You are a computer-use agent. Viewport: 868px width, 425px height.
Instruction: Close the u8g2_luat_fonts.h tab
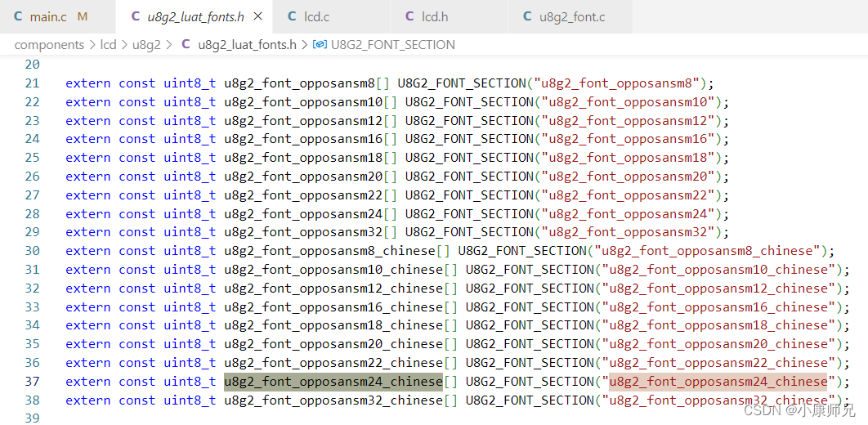[x=257, y=16]
